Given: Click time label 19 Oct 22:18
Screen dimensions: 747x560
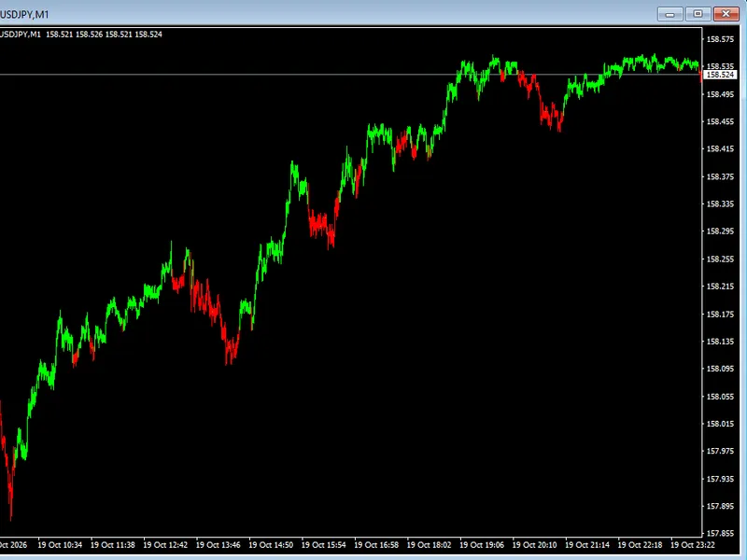Looking at the screenshot, I should coord(641,545).
